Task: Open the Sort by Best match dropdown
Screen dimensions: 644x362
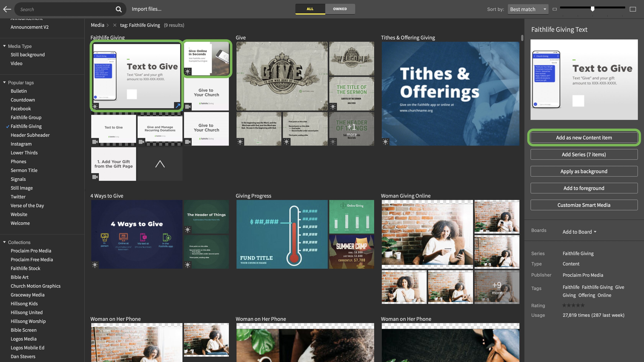Action: [x=528, y=9]
